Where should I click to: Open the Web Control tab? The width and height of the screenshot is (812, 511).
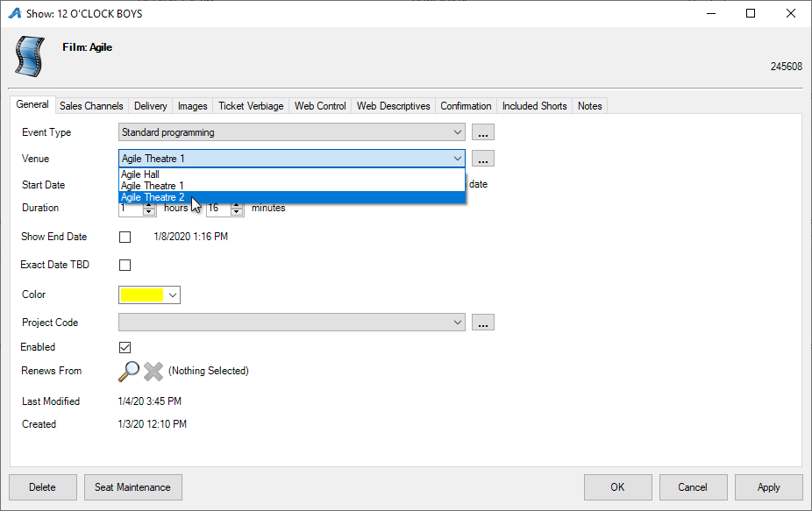pos(320,105)
